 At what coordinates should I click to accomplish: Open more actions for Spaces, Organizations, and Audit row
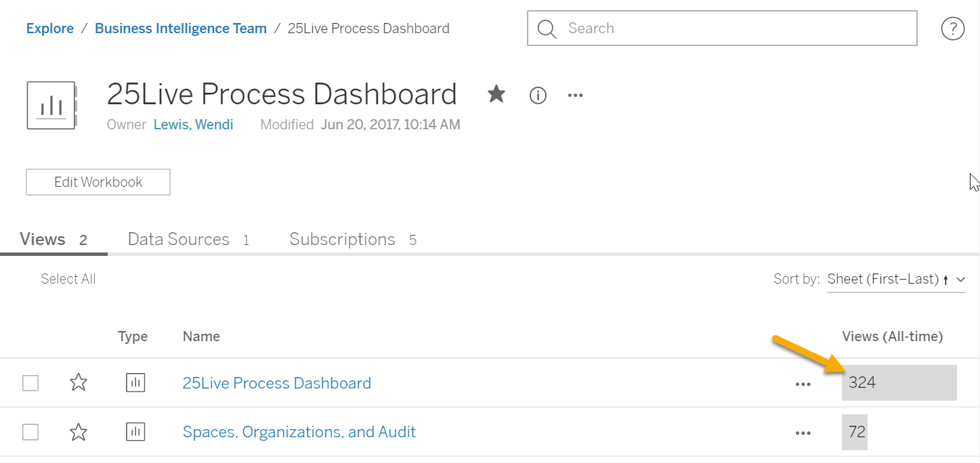(803, 433)
